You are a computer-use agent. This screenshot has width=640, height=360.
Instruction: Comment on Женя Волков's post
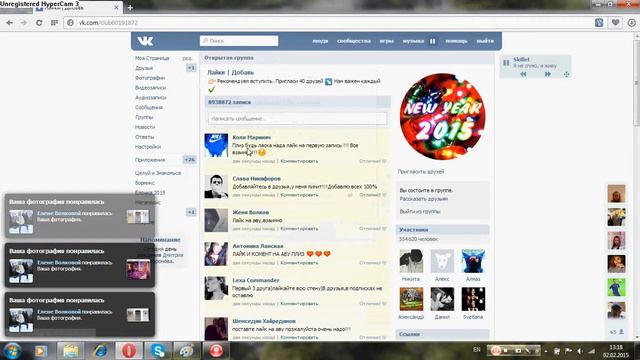click(299, 229)
